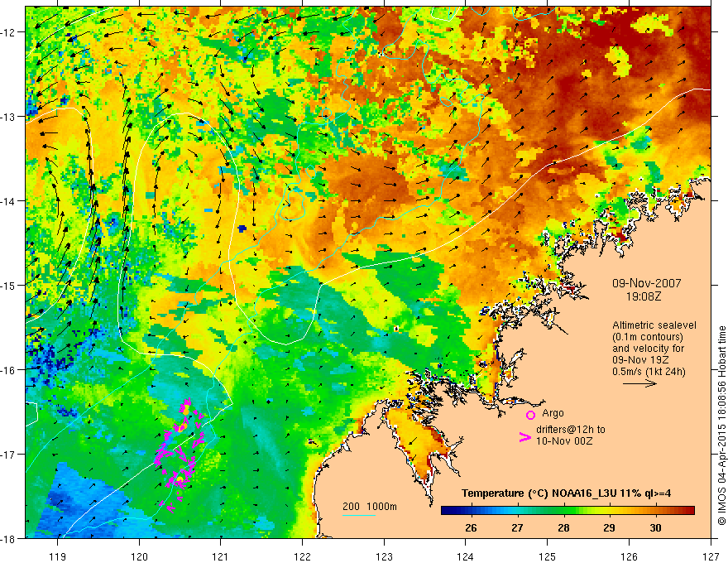Click the color bar tick label 27

[517, 528]
